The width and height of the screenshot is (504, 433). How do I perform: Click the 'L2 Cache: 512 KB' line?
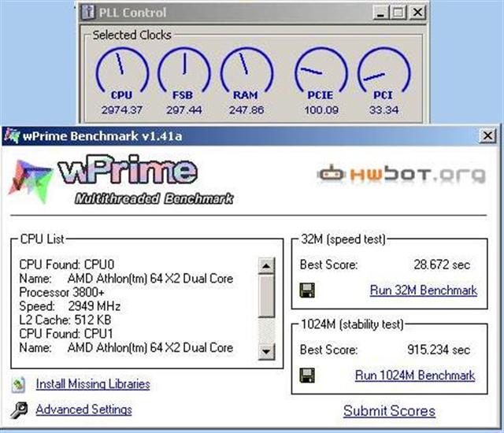(x=65, y=320)
